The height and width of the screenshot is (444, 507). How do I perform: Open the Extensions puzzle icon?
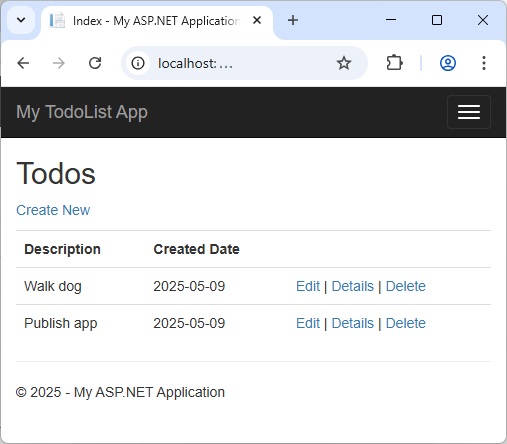coord(394,63)
